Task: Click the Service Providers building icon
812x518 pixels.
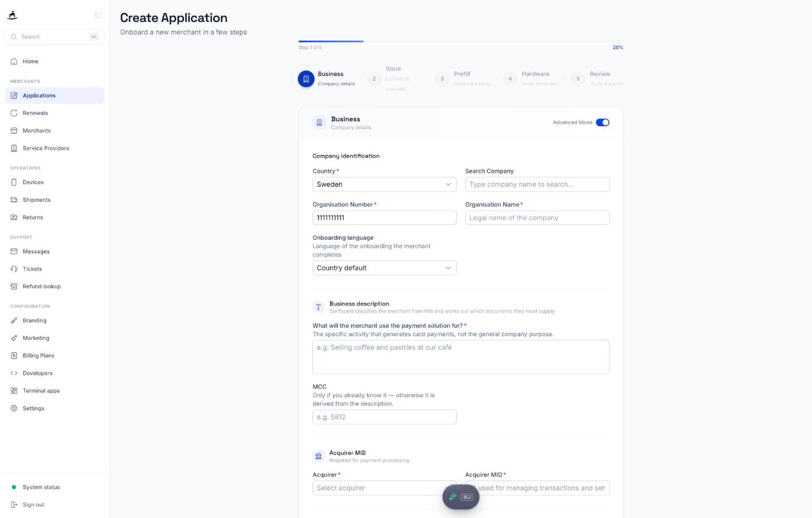Action: [14, 148]
